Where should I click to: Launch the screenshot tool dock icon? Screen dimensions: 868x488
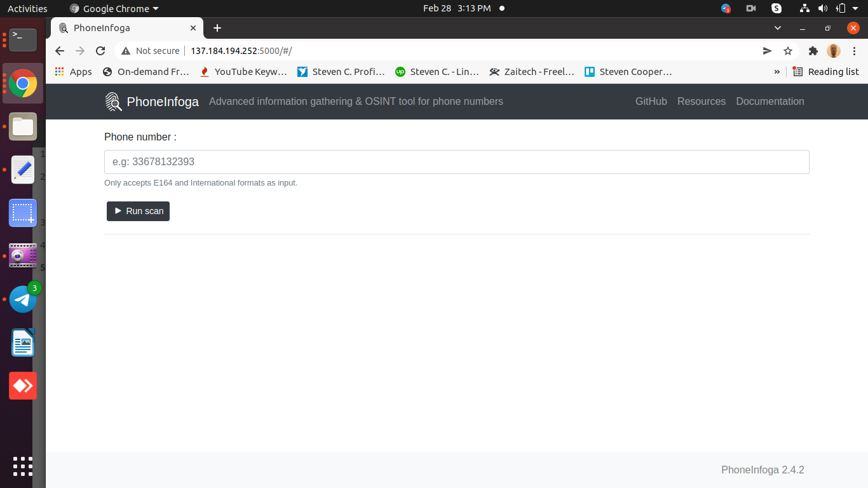tap(23, 213)
